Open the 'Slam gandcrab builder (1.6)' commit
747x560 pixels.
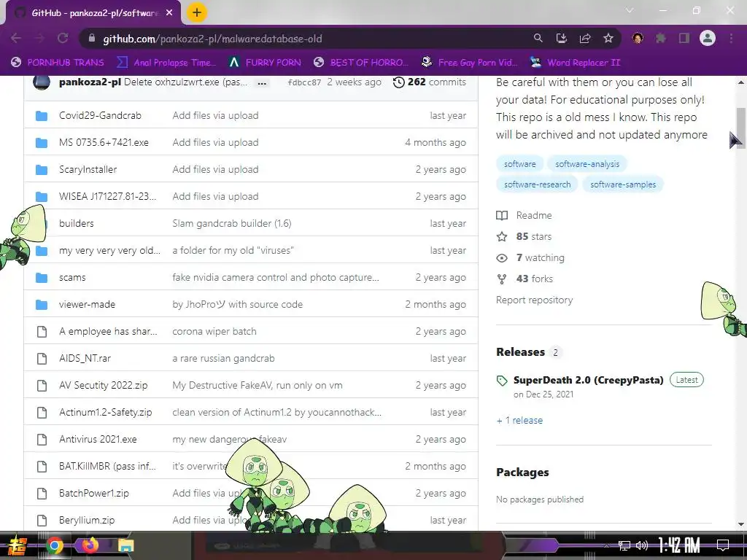pyautogui.click(x=232, y=223)
